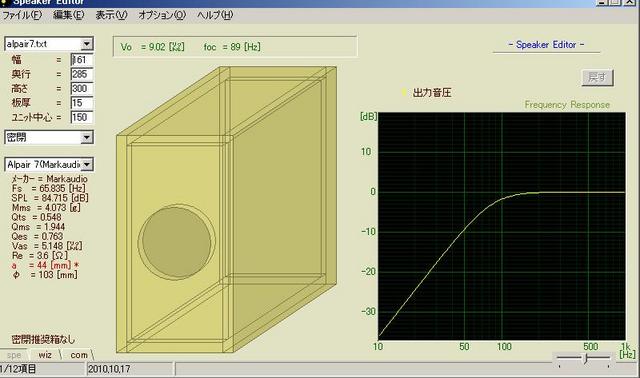Viewport: 640px width, 378px height.
Task: Switch to the spe tab
Action: (14, 355)
